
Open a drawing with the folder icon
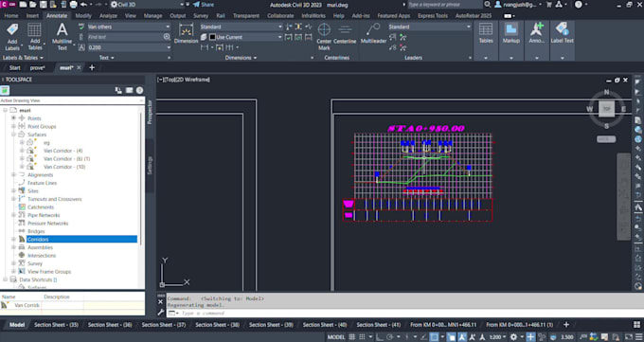33,5
